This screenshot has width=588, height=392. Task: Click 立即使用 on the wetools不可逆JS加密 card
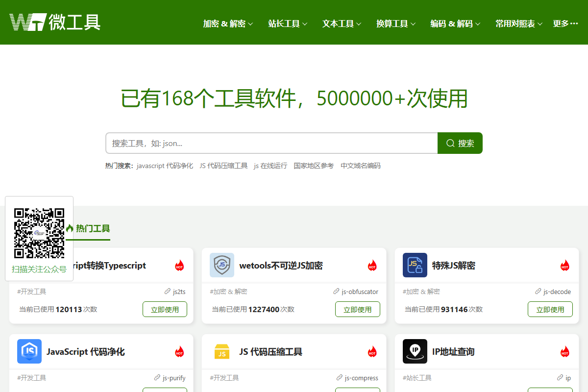pyautogui.click(x=357, y=309)
